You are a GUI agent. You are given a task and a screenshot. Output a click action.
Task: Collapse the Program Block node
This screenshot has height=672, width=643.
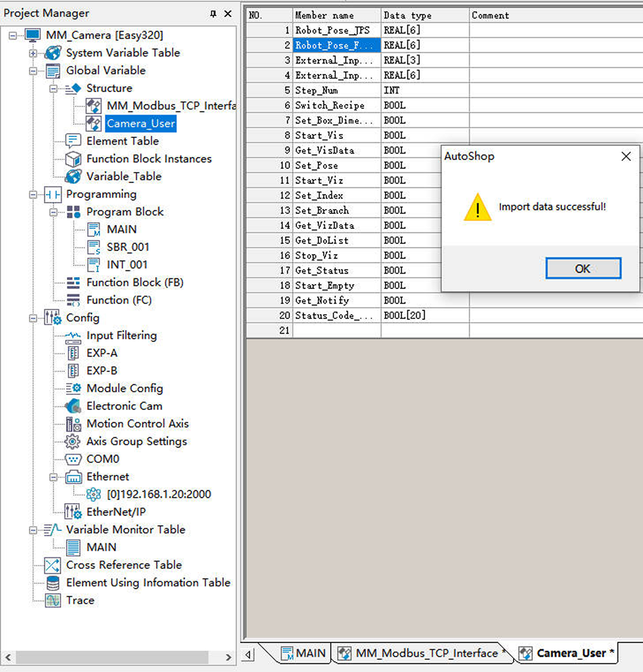coord(53,212)
